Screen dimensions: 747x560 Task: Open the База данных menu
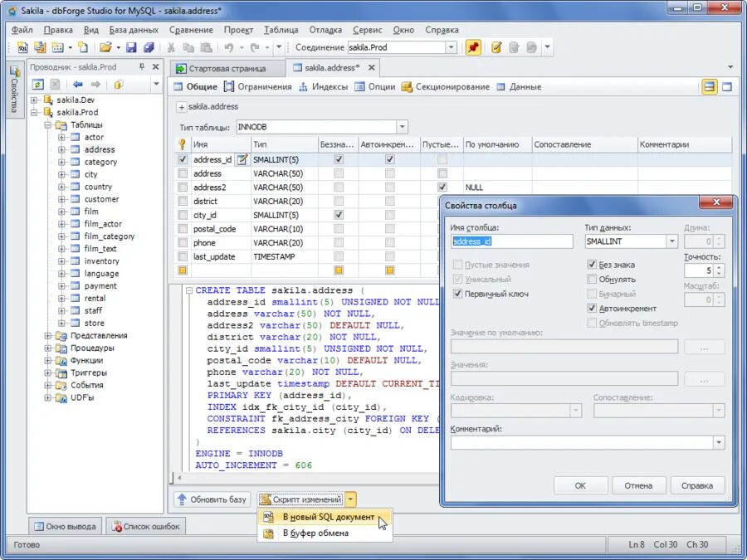point(134,30)
